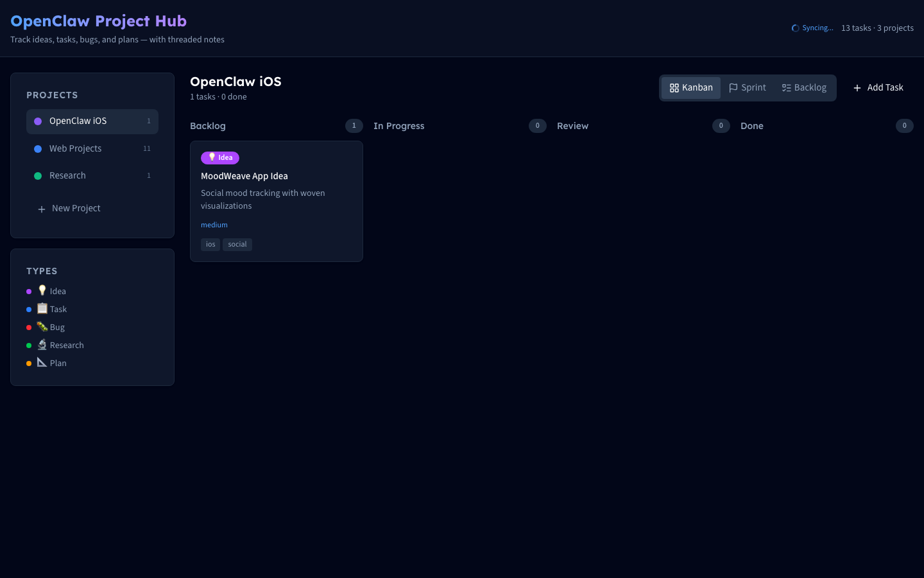This screenshot has height=578, width=924.
Task: Click the ruler Plan type icon
Action: pyautogui.click(x=42, y=362)
